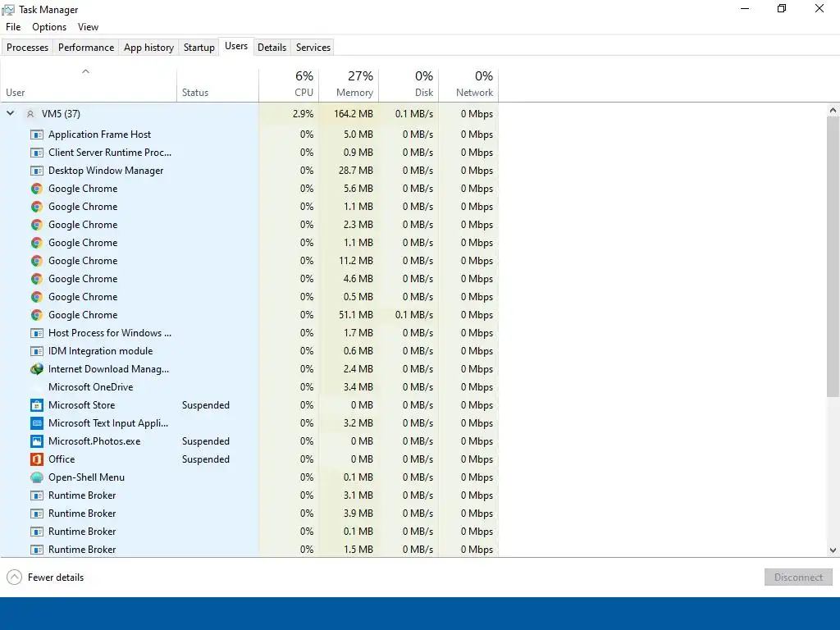
Task: Click the Open-Shell Menu shell icon
Action: [36, 477]
